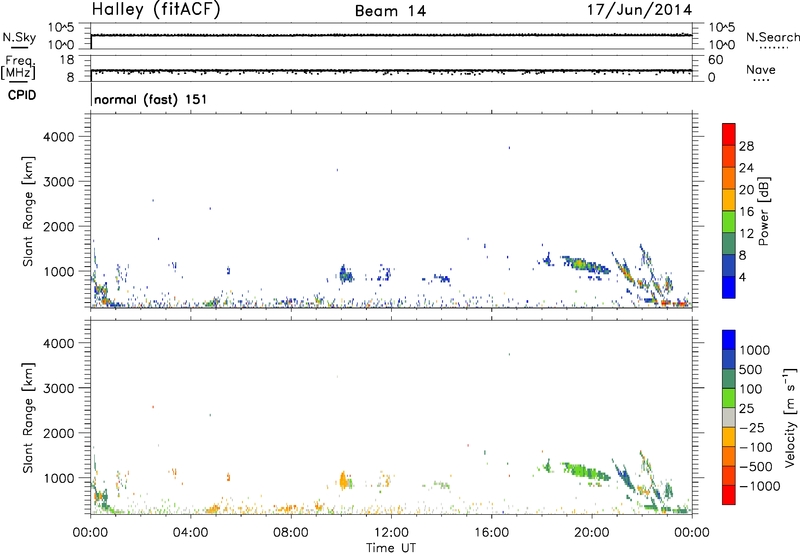Click the 'CPID' label
Image resolution: width=800 pixels, height=554 pixels.
(x=22, y=95)
